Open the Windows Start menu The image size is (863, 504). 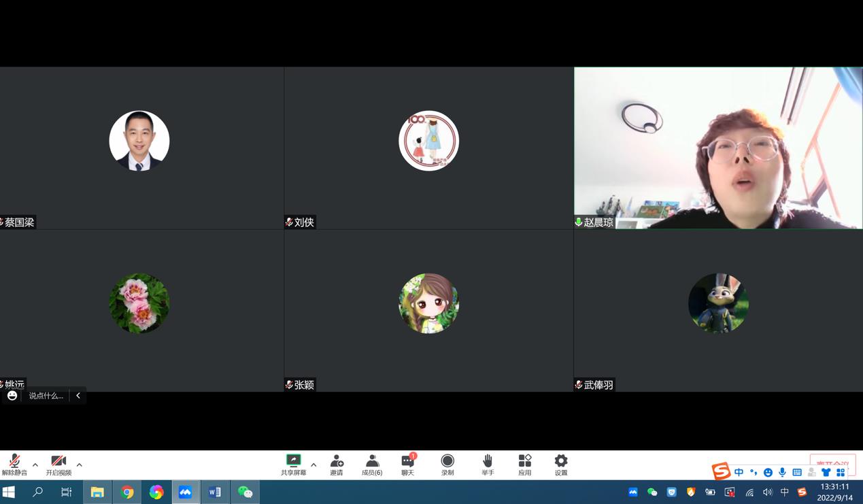(9, 492)
